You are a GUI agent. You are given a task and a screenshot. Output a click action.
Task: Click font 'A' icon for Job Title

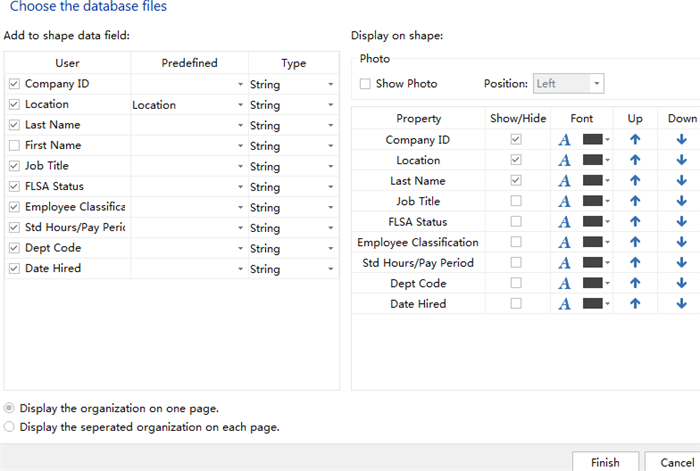pos(564,202)
